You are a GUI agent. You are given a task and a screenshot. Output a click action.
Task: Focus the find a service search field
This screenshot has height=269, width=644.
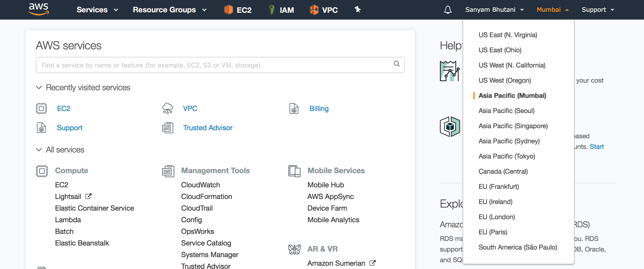pyautogui.click(x=220, y=65)
